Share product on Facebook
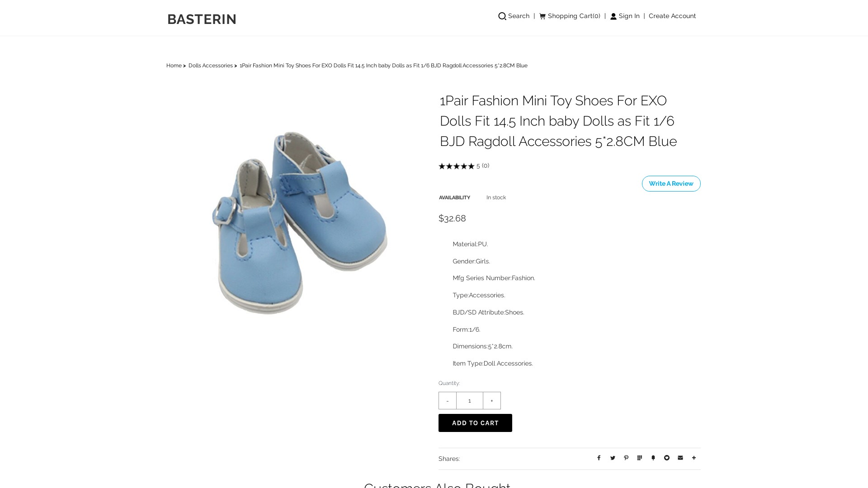868x488 pixels. pyautogui.click(x=599, y=458)
